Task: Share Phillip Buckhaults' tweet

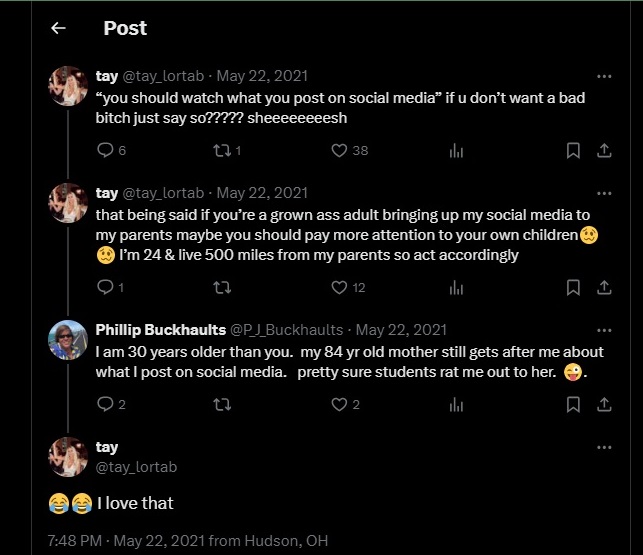Action: point(604,404)
